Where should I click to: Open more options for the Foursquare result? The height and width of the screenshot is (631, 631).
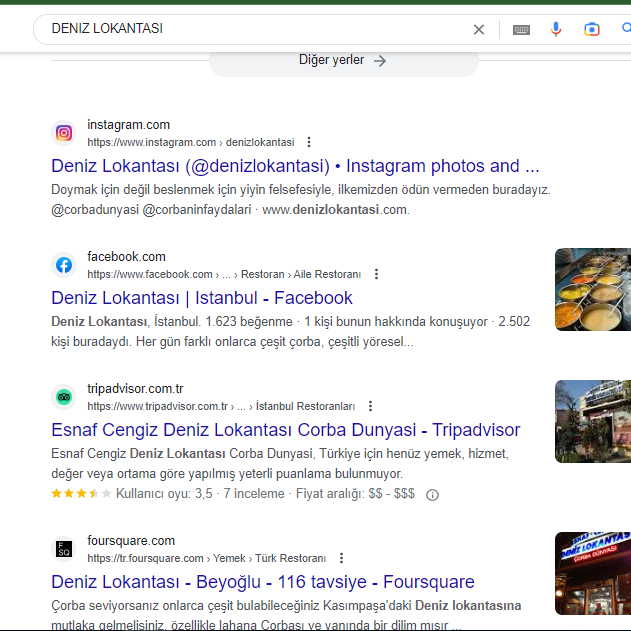coord(341,558)
